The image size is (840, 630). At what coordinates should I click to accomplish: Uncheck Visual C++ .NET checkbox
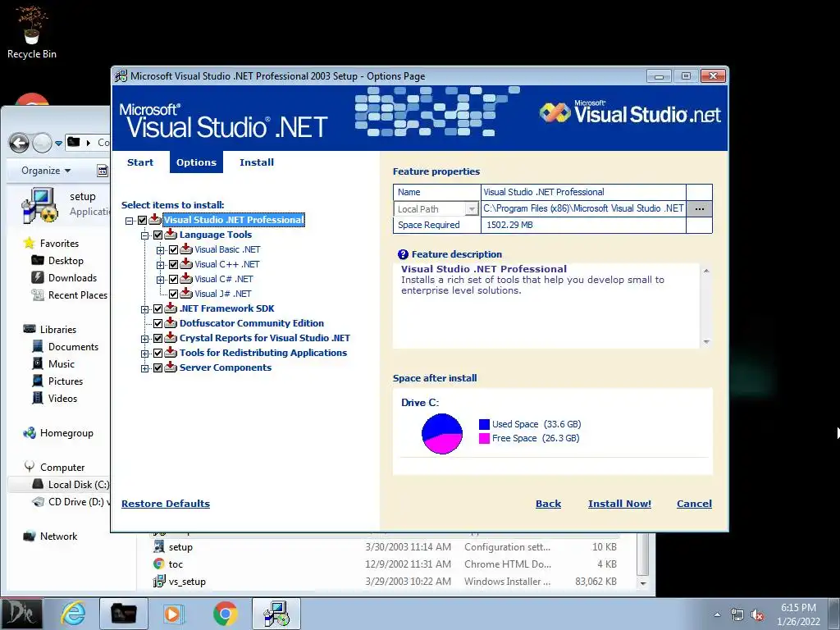[173, 265]
